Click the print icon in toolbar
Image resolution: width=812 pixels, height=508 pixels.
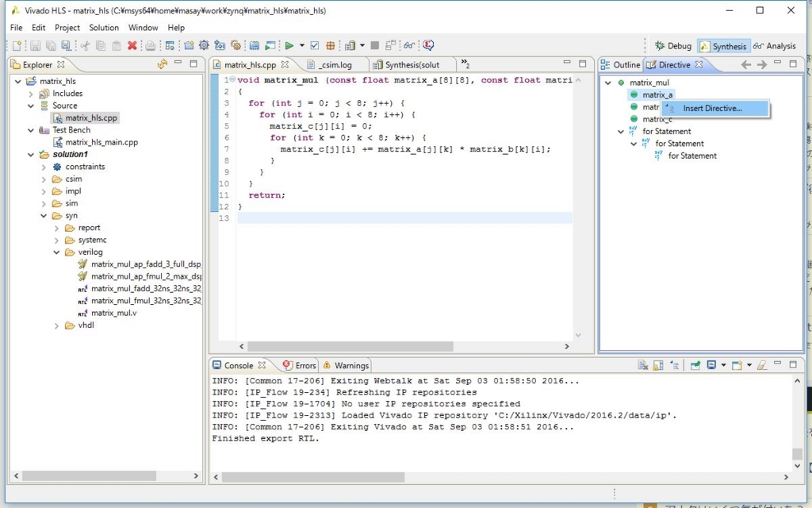[150, 46]
